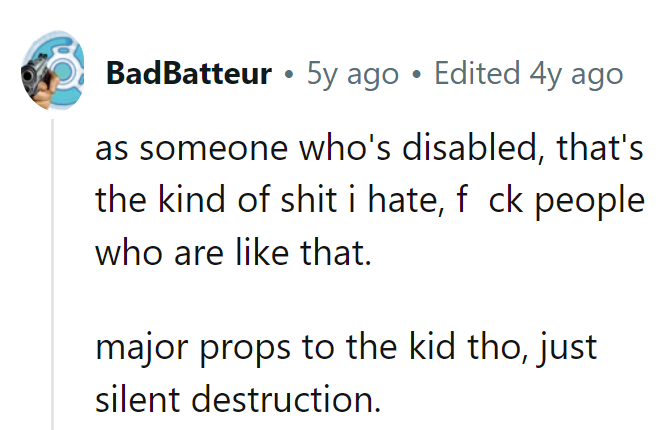Click the 5y ago timestamp

tap(352, 74)
